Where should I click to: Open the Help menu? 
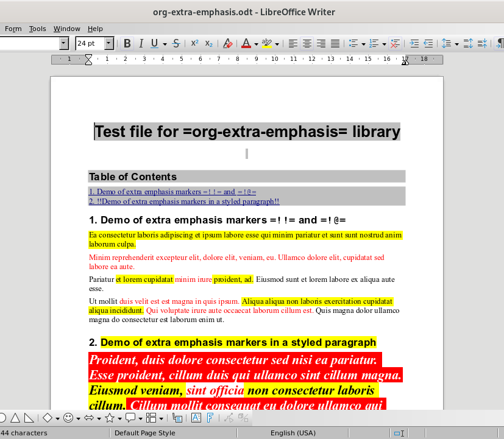click(95, 29)
